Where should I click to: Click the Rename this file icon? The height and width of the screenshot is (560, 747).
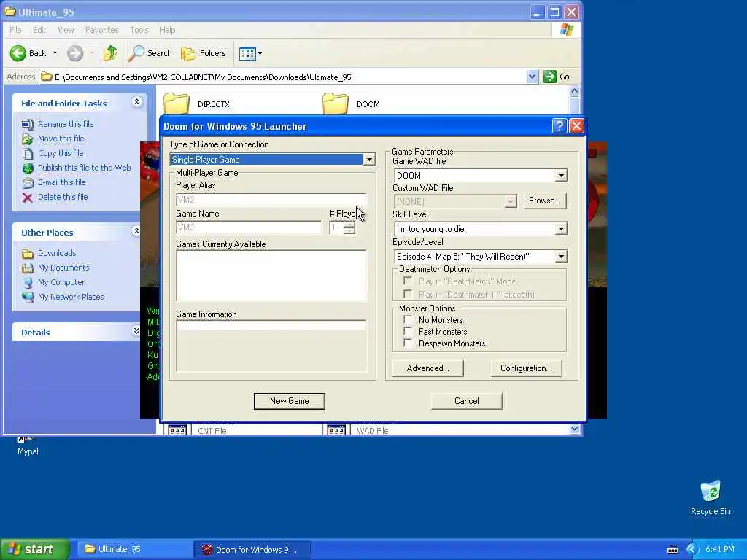click(x=28, y=124)
